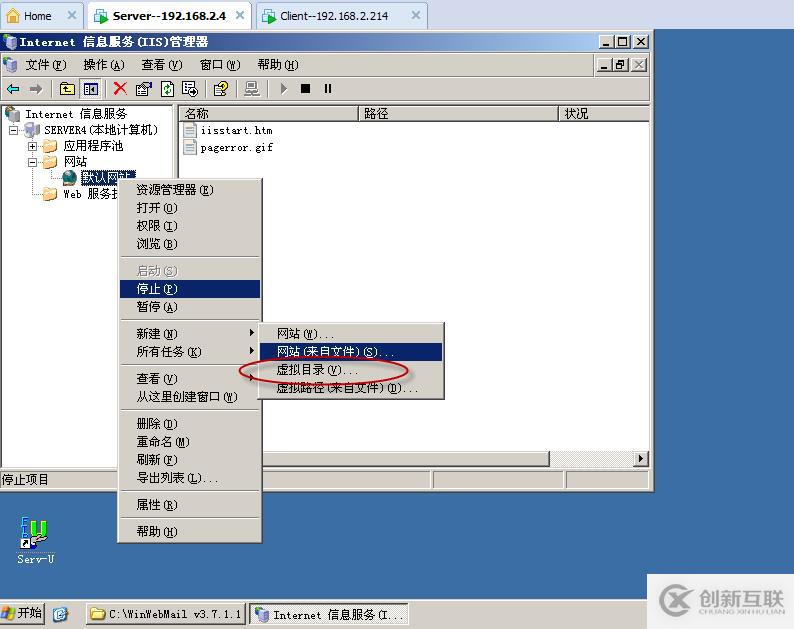Open the 帮助(H) menu in menu bar
The image size is (794, 629).
coord(277,65)
